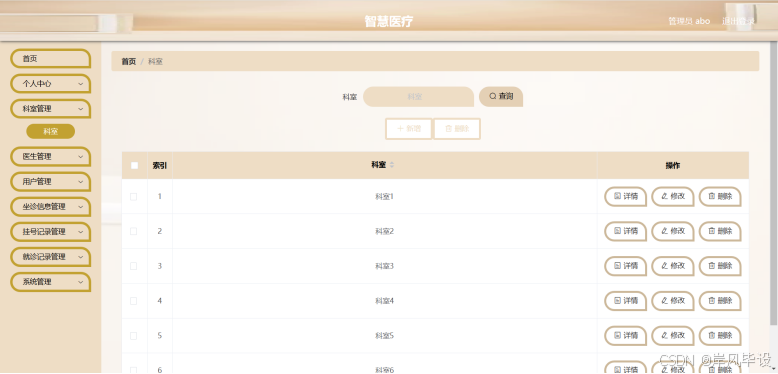
Task: Click 删除 for 科室2
Action: pos(720,231)
